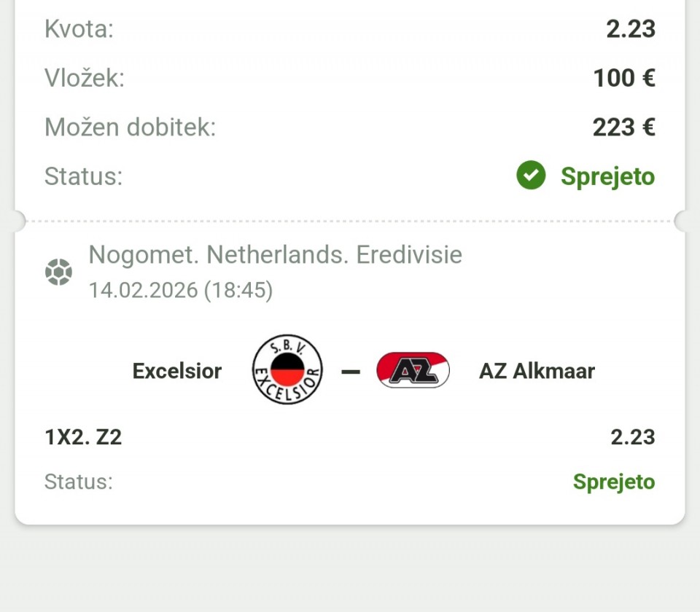700x612 pixels.
Task: Tap the dash separator between team logos
Action: 351,372
